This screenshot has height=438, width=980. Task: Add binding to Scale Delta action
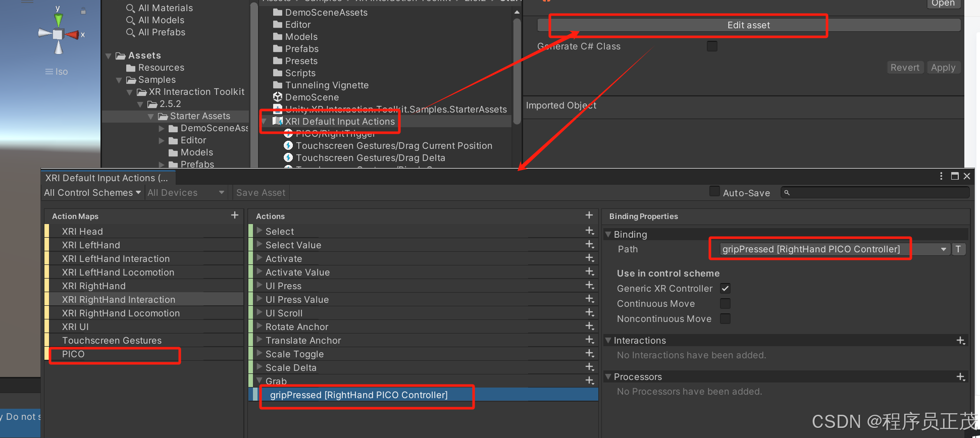click(x=590, y=367)
